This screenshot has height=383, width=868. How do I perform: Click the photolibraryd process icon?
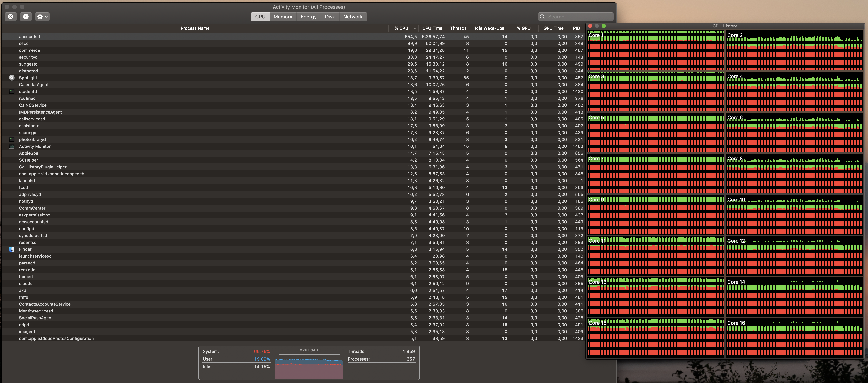pos(12,139)
